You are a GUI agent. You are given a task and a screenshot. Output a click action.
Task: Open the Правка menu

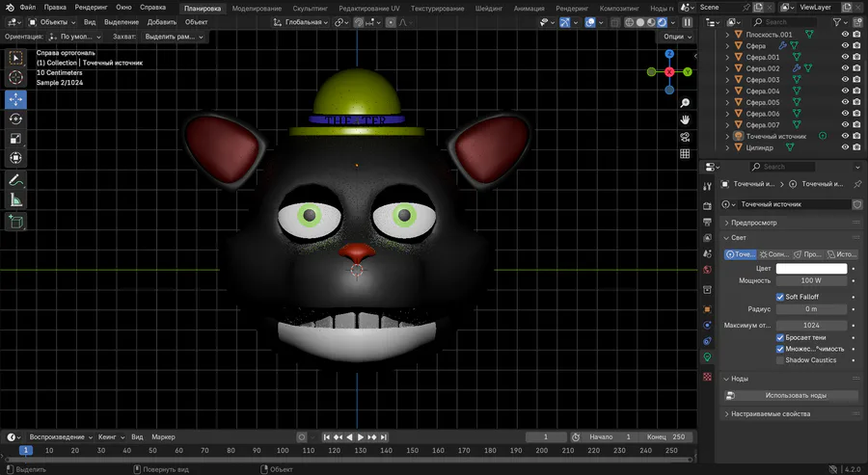pos(55,7)
